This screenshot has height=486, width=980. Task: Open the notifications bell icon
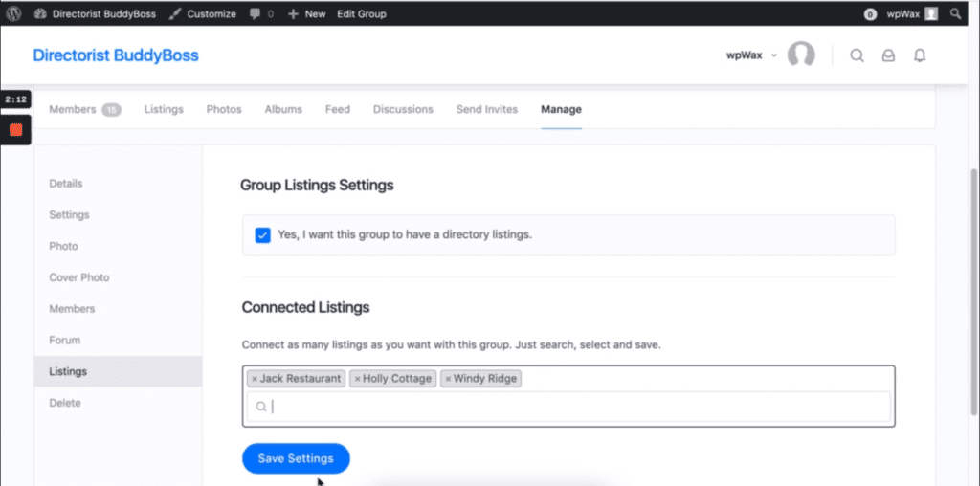920,55
